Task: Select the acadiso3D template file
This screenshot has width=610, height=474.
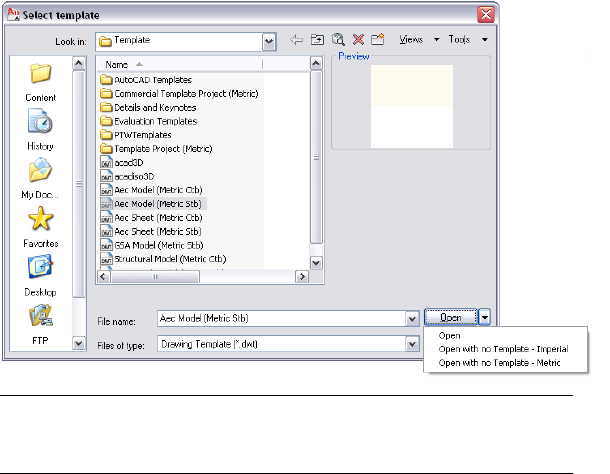Action: point(127,176)
